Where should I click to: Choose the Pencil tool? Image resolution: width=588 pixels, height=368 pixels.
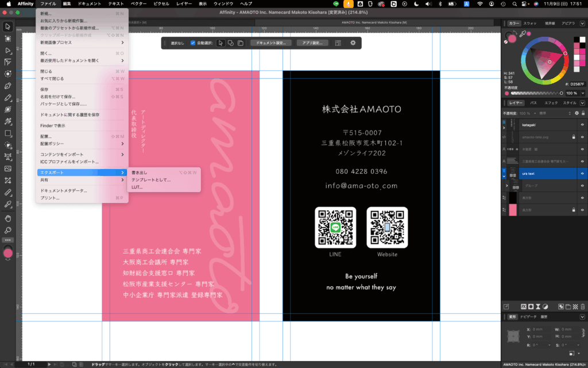click(7, 98)
